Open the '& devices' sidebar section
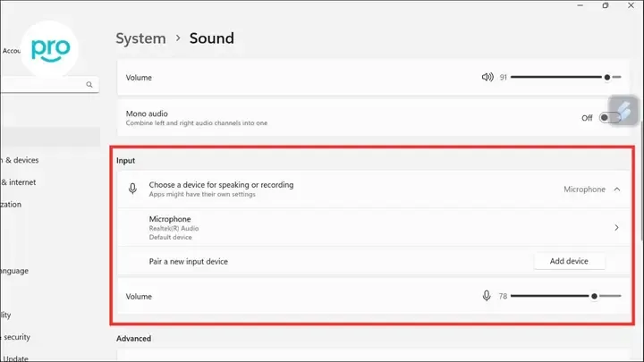The width and height of the screenshot is (644, 362). pyautogui.click(x=20, y=160)
